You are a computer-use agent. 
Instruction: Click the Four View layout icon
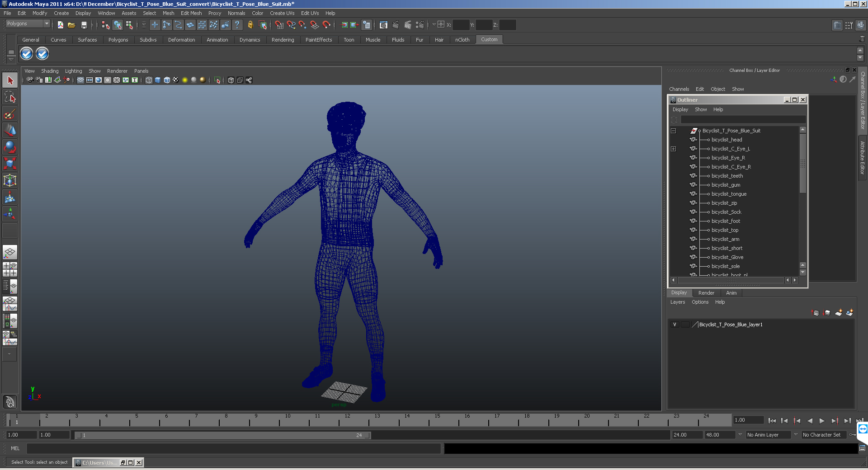click(10, 269)
